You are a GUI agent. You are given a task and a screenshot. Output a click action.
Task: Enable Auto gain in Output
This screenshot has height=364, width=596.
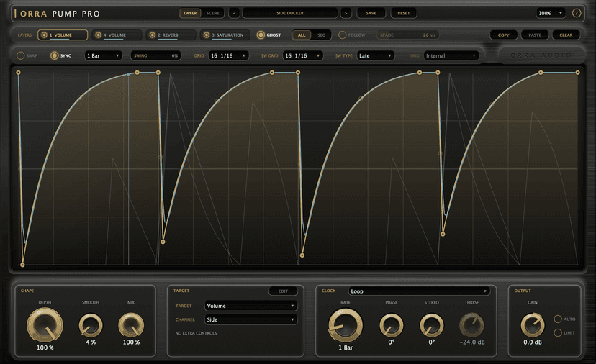click(x=558, y=319)
